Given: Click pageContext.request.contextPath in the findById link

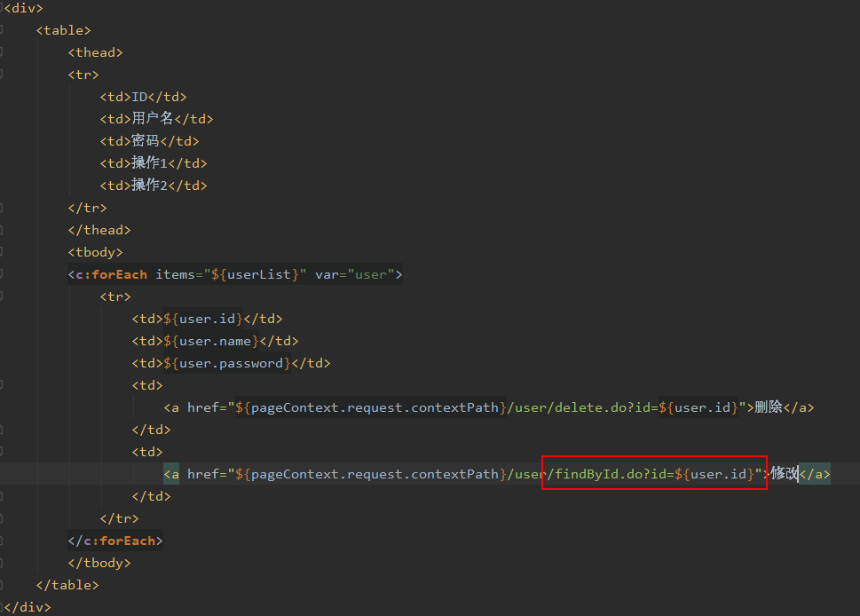Looking at the screenshot, I should (x=375, y=474).
